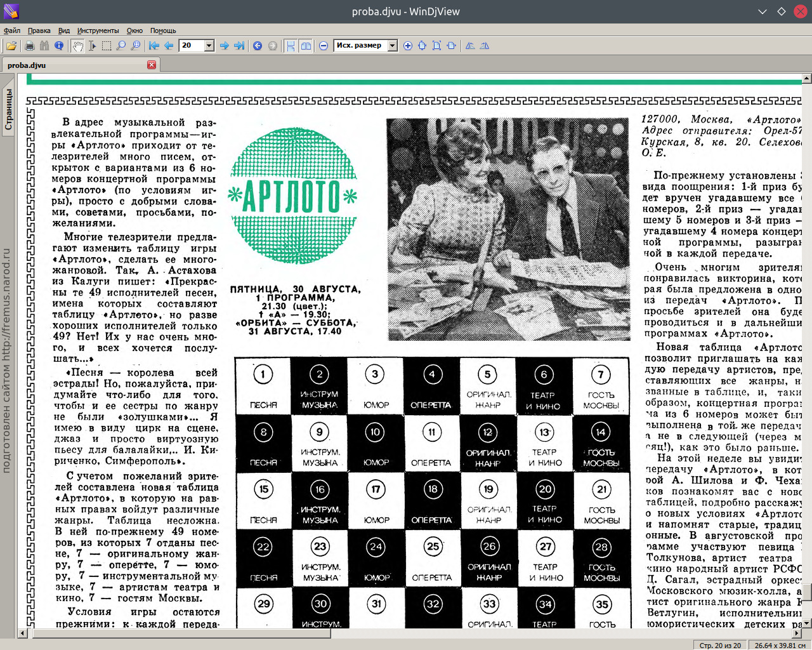Go to first page arrow
This screenshot has width=812, height=650.
(x=154, y=46)
